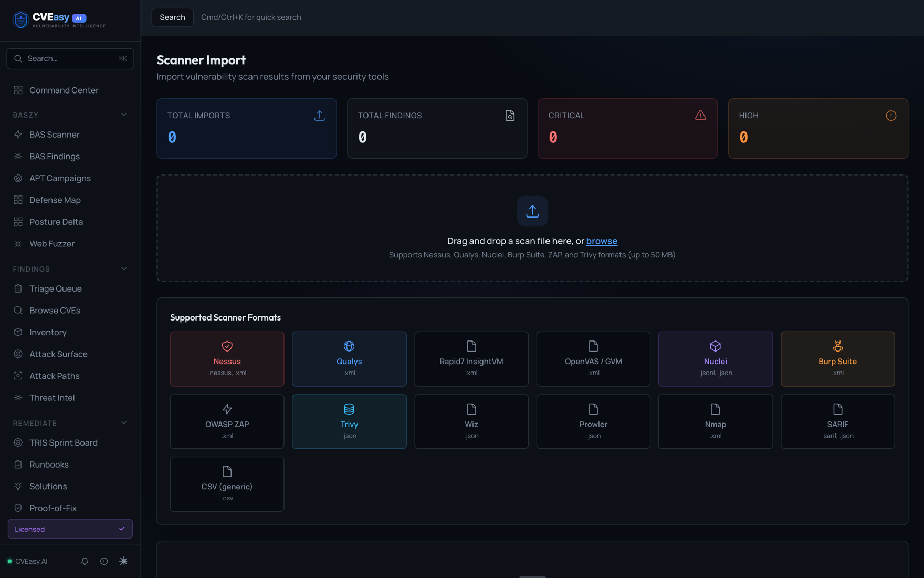This screenshot has width=924, height=578.
Task: Select the Burp Suite format card
Action: (x=838, y=359)
